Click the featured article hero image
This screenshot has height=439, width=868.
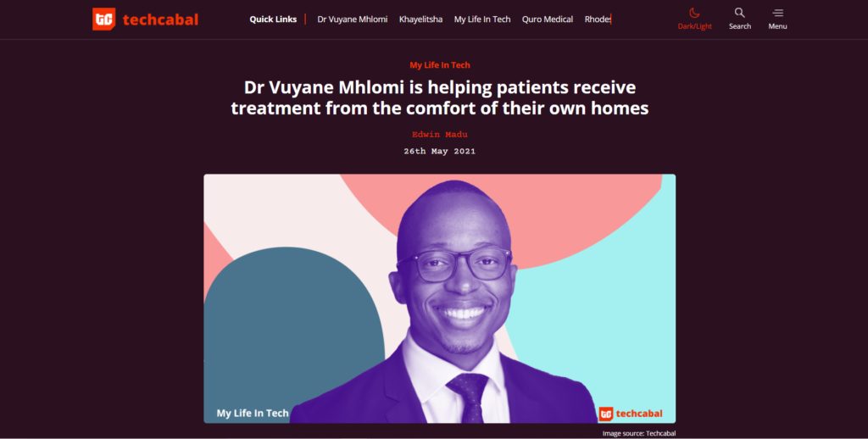[440, 298]
